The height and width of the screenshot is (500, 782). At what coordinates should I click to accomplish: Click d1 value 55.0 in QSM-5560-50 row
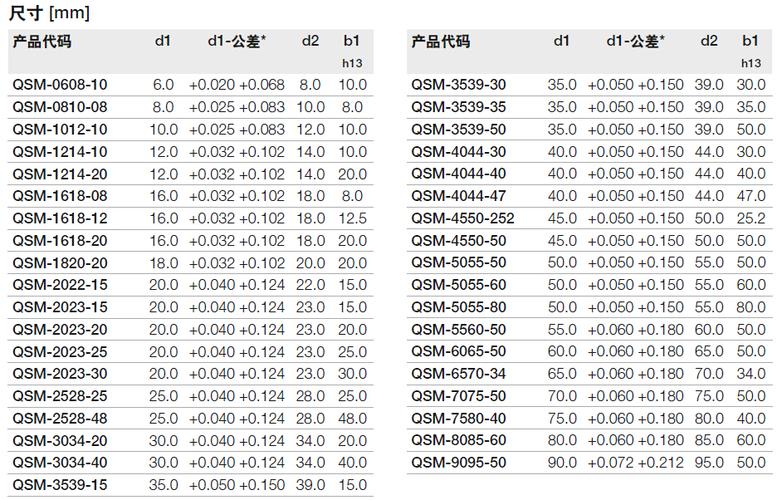(562, 330)
